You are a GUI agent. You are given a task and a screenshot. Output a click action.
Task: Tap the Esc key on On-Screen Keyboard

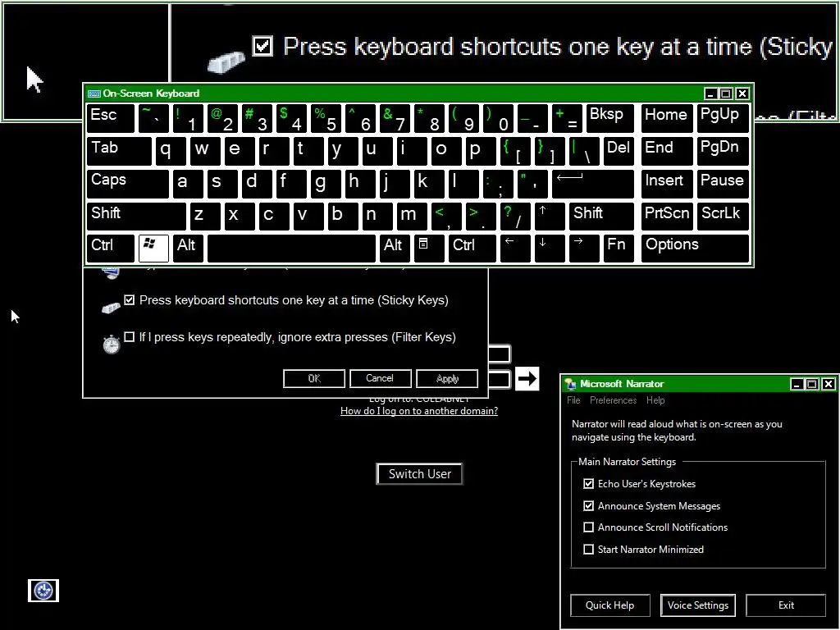(x=111, y=118)
